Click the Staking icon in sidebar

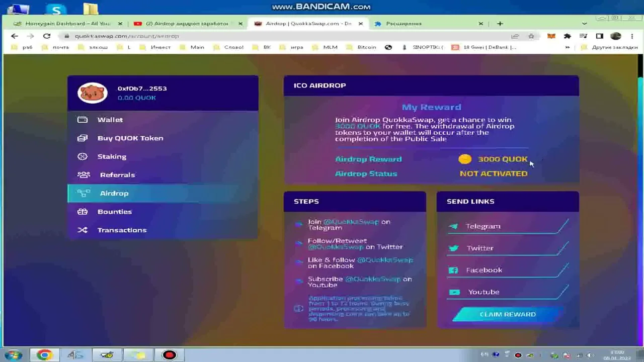click(x=83, y=156)
